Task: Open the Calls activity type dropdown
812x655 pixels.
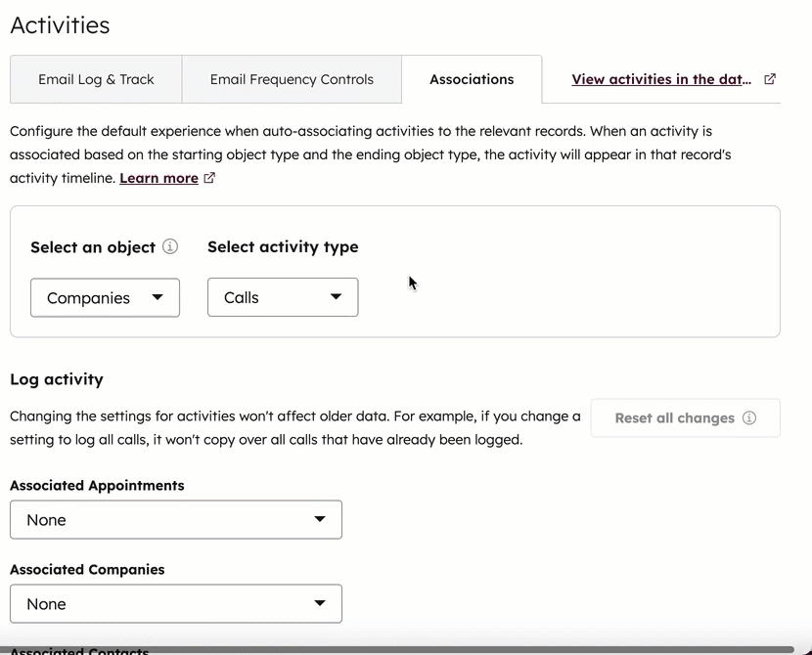Action: (283, 297)
